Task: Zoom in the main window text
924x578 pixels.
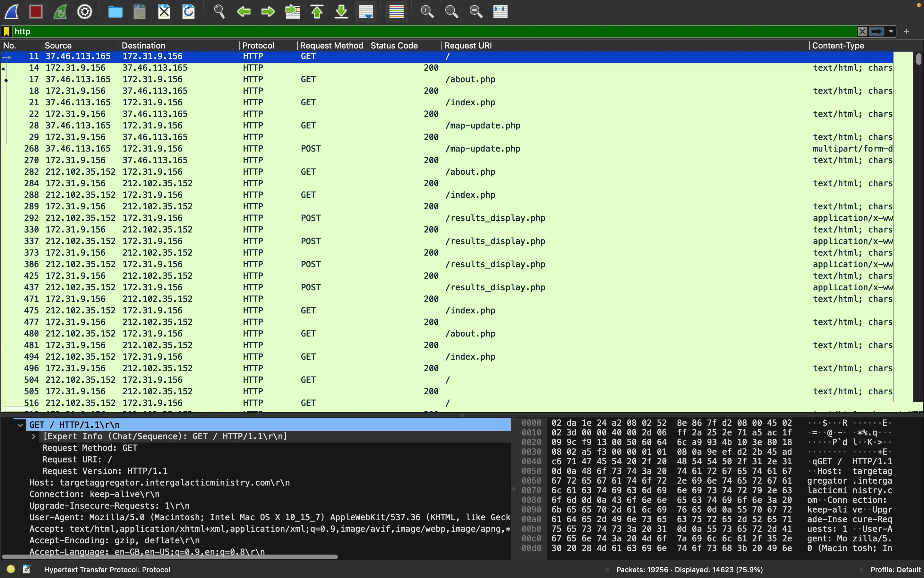Action: coord(427,12)
